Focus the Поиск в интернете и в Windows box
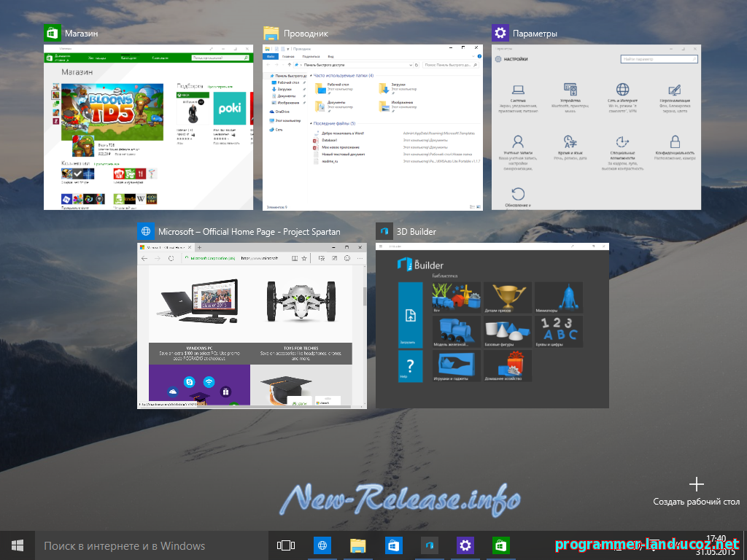This screenshot has width=747, height=560. pos(152,545)
